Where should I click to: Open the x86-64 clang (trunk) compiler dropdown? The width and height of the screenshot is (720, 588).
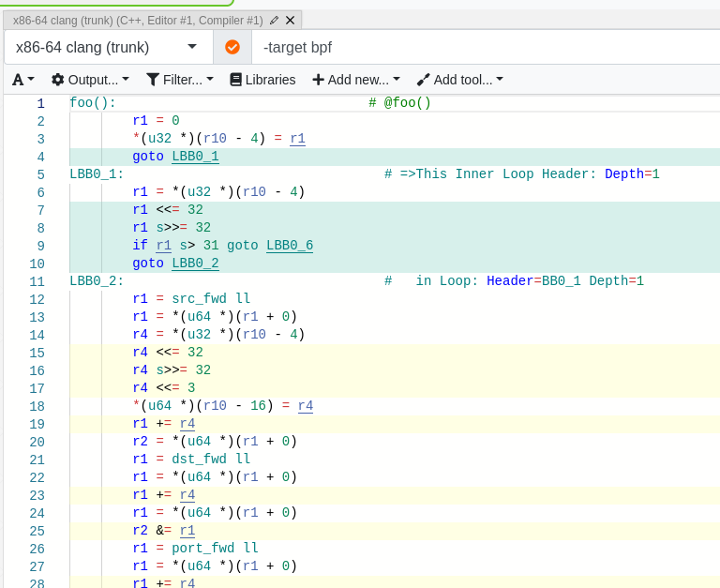(x=109, y=47)
